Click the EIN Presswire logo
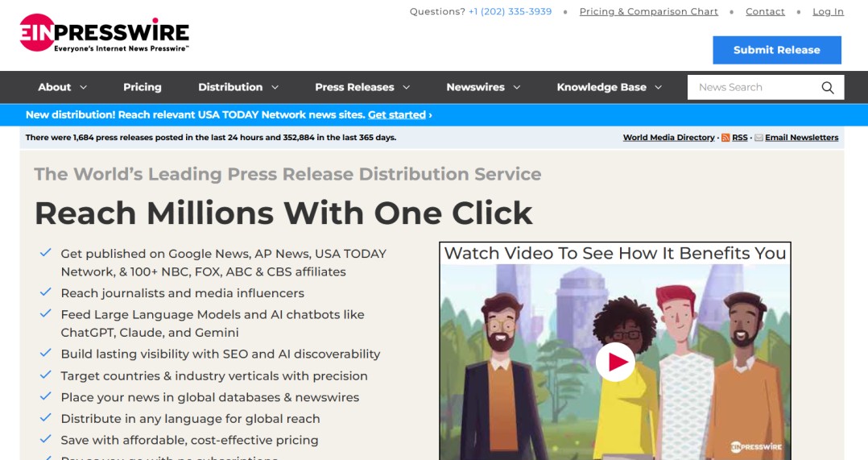868x460 pixels. coord(105,33)
